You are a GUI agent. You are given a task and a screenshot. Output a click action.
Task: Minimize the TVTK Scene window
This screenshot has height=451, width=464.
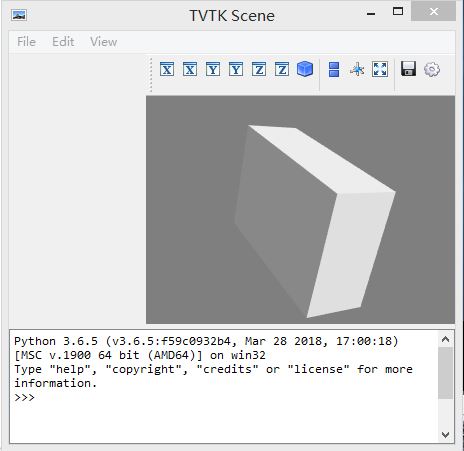click(371, 13)
